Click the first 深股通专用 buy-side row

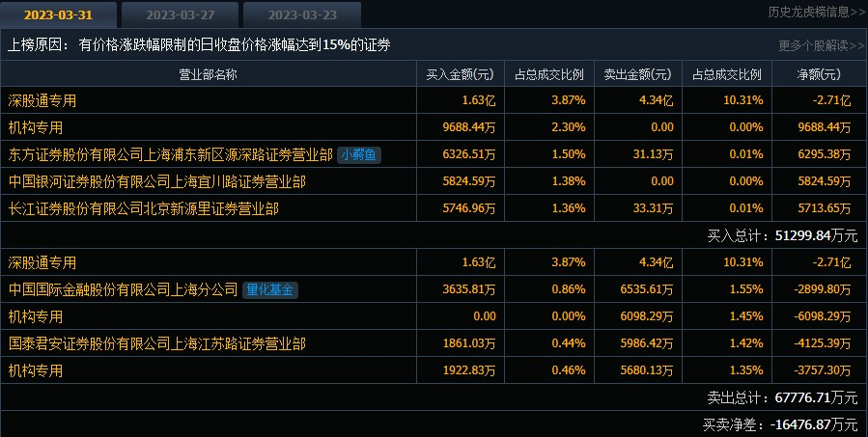[x=434, y=100]
